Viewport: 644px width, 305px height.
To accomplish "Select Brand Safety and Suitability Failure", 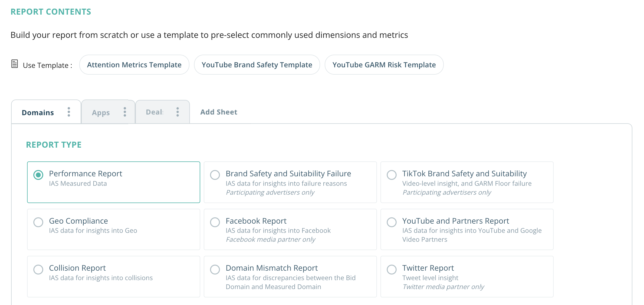I will (x=215, y=175).
